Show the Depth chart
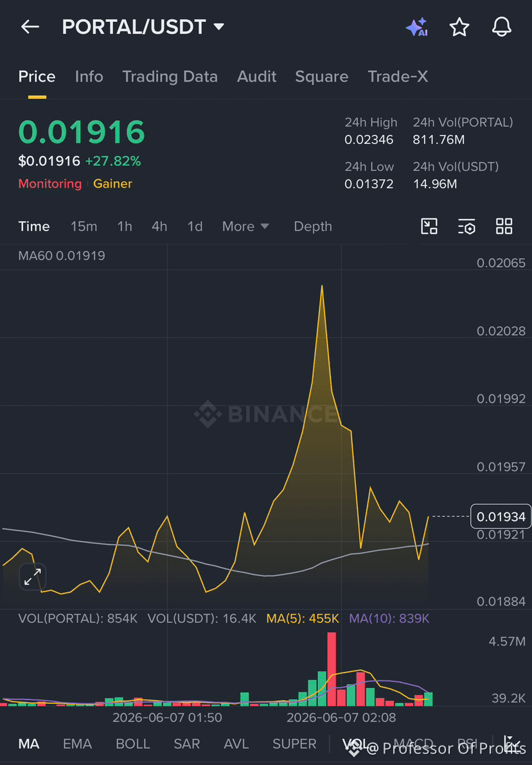532x765 pixels. [313, 226]
